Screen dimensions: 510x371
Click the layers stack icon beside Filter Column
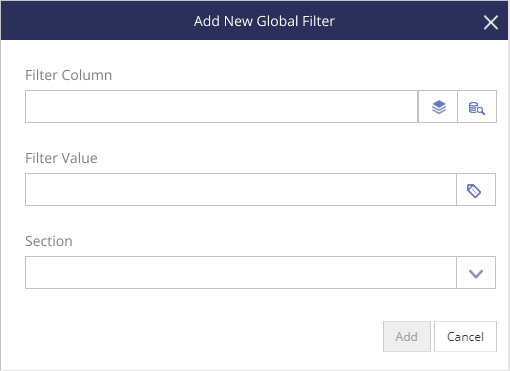pos(438,107)
